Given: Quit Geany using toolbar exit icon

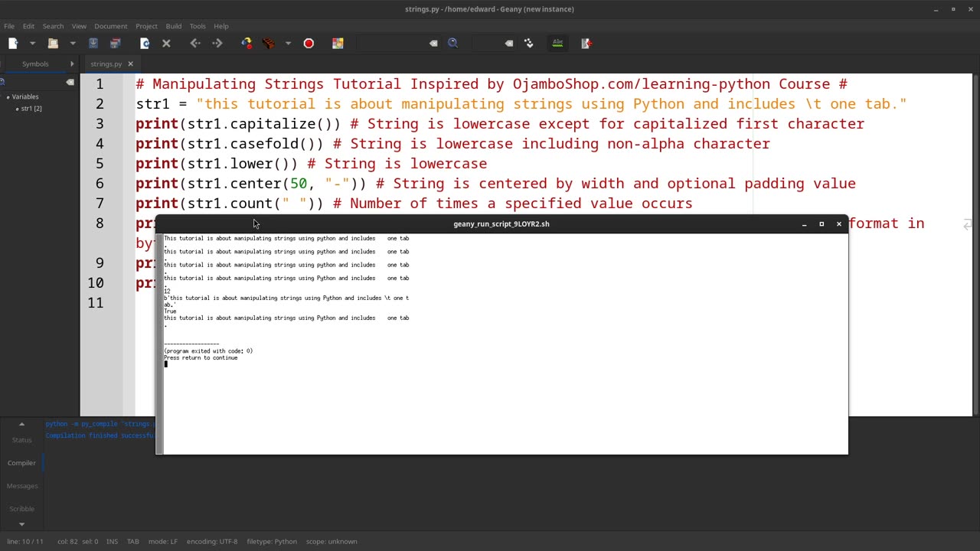Looking at the screenshot, I should (586, 44).
